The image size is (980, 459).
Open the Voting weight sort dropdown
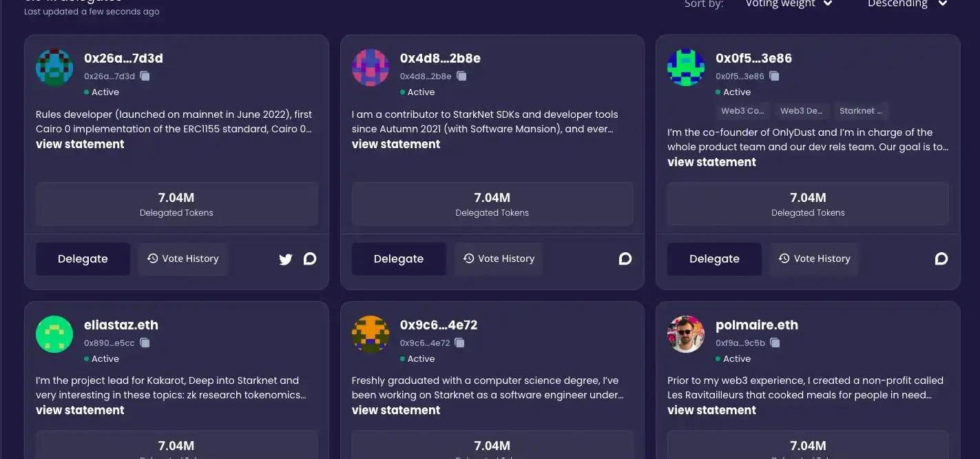[789, 4]
